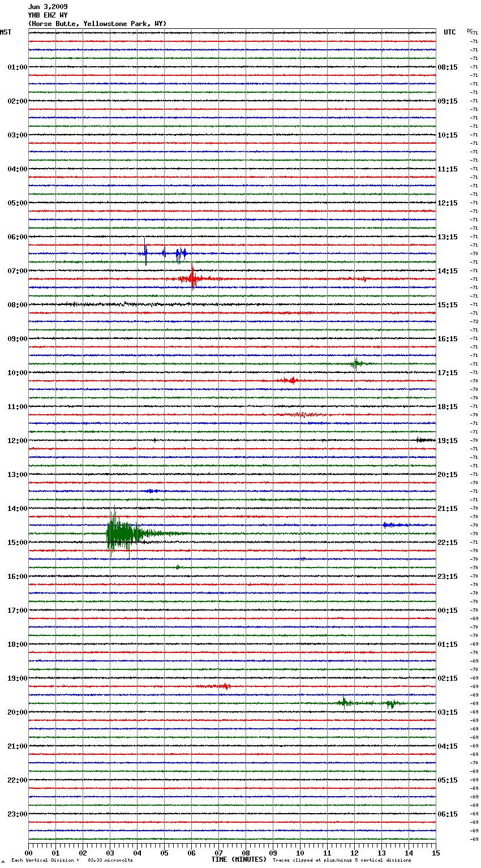Image resolution: width=481 pixels, height=868 pixels.
Task: Click the 19:15 UTC time label
Action: click(448, 441)
